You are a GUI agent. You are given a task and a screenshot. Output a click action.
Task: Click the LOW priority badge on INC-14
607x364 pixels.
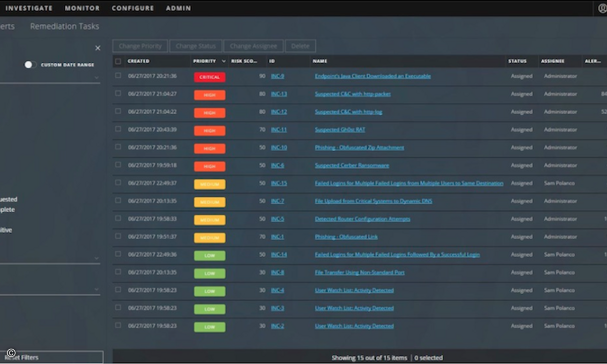coord(209,255)
